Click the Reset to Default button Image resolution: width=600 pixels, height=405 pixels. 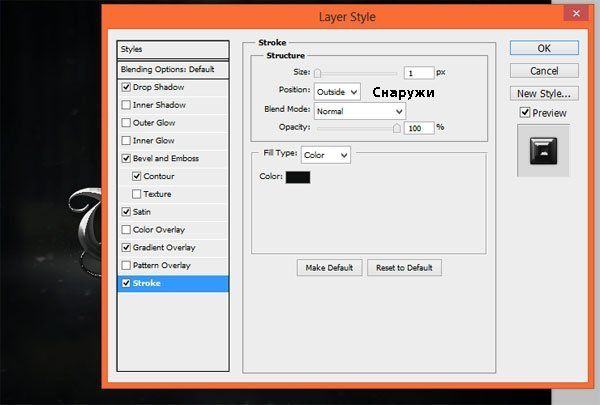[x=404, y=268]
